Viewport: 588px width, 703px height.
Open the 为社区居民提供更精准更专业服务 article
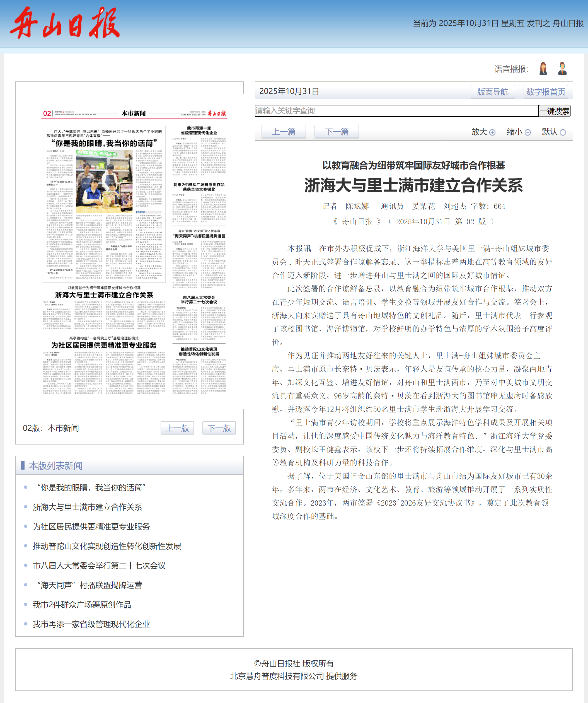(x=91, y=526)
